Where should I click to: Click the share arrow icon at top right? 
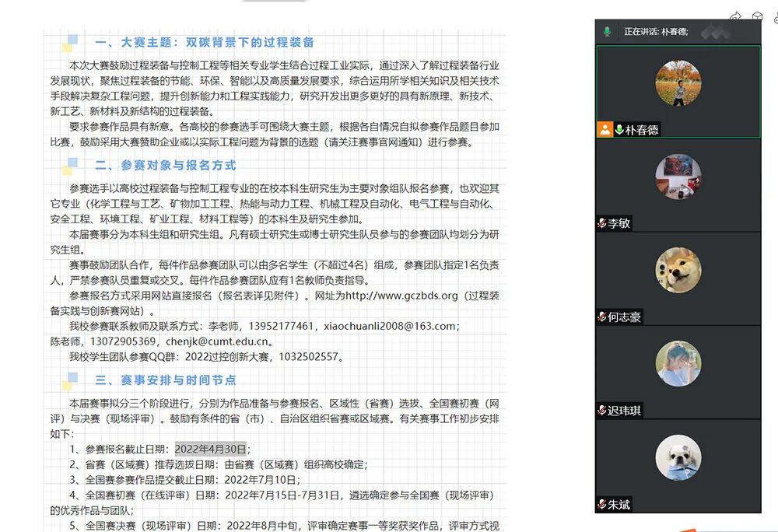pos(736,15)
